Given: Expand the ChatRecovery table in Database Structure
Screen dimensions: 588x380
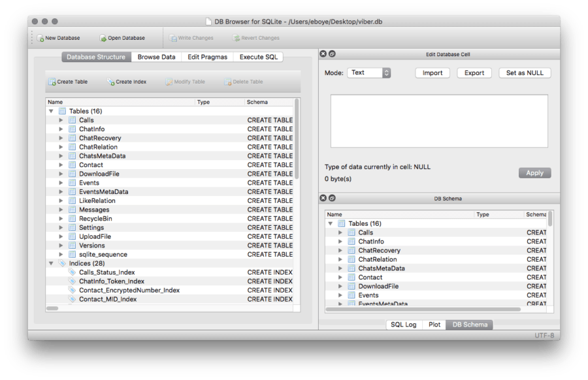Looking at the screenshot, I should [x=61, y=138].
